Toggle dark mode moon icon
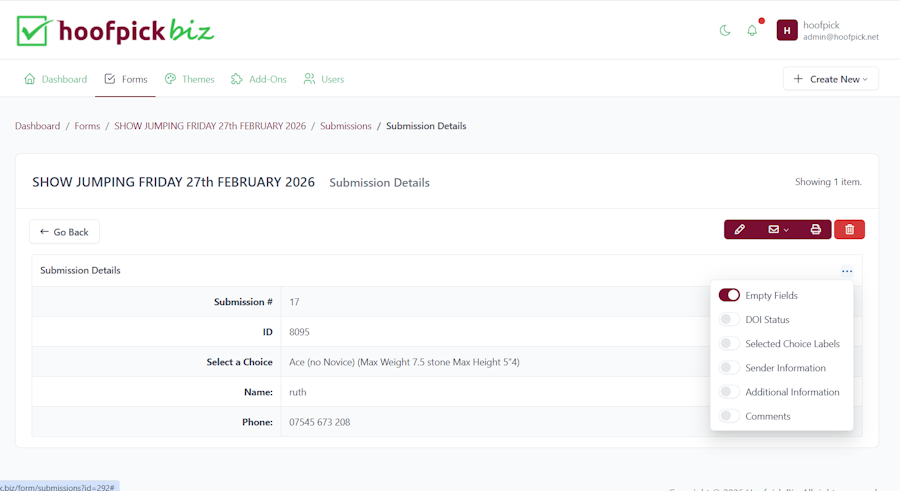The width and height of the screenshot is (900, 491). point(725,30)
